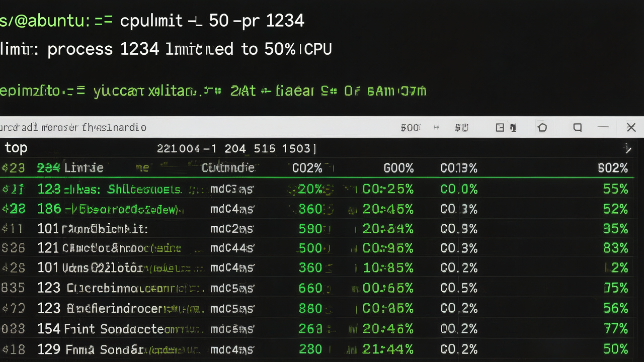The width and height of the screenshot is (644, 362).
Task: Click the 55% value in first row
Action: click(615, 189)
